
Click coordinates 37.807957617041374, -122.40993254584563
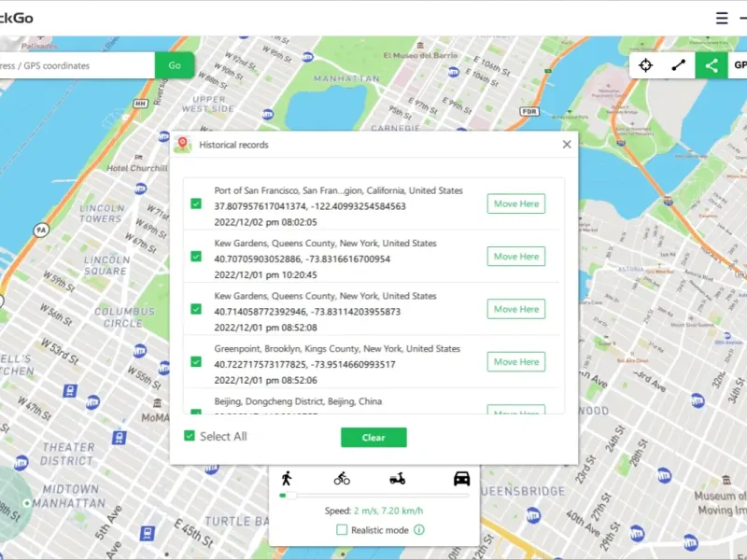pyautogui.click(x=310, y=206)
